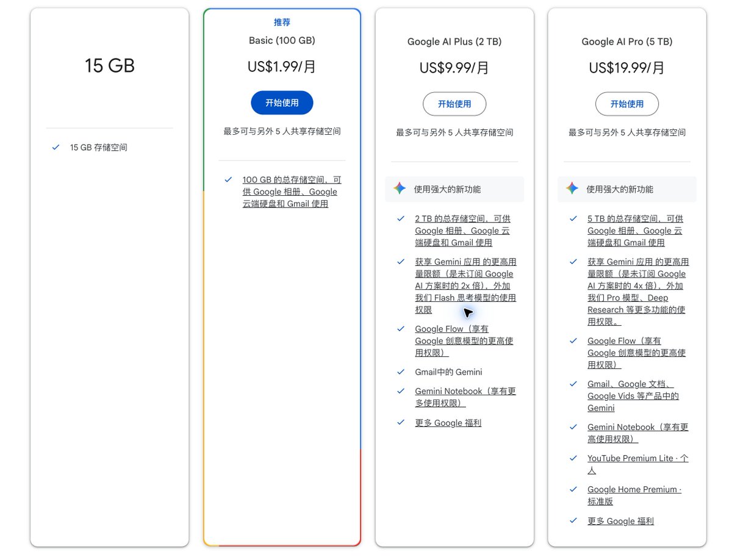Image resolution: width=732 pixels, height=560 pixels.
Task: Click the US$19.99/月 price
Action: (x=627, y=68)
